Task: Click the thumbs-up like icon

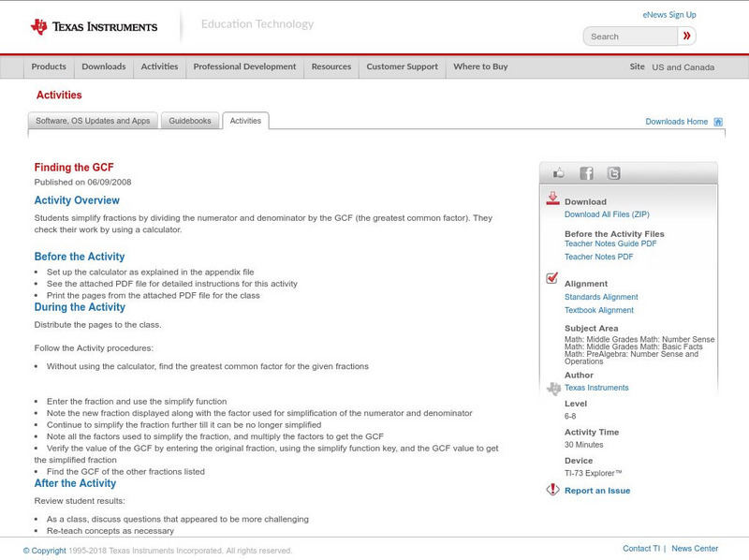Action: 558,173
